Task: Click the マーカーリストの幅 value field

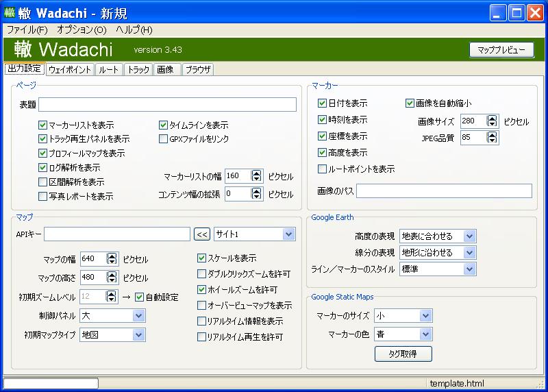Action: tap(238, 176)
